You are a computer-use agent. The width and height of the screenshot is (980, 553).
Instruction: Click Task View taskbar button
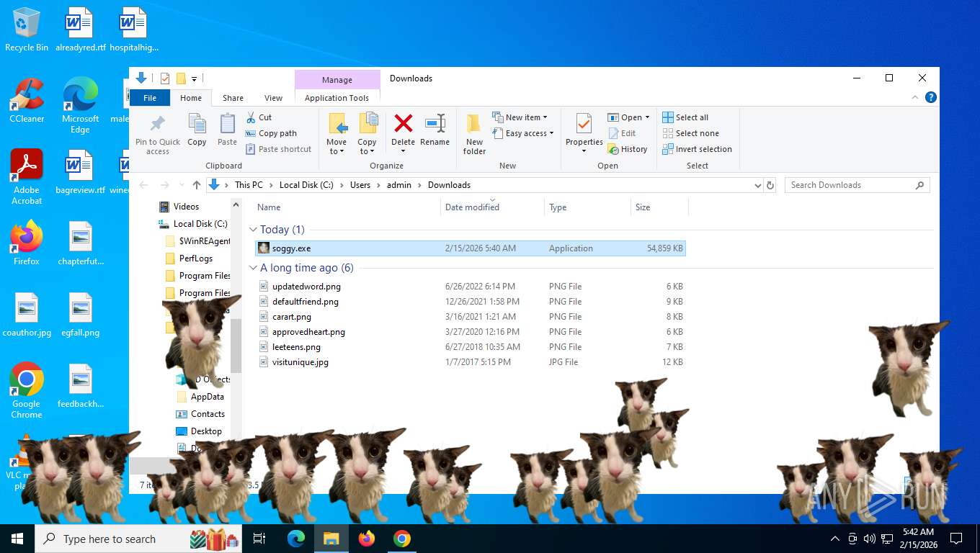[259, 539]
